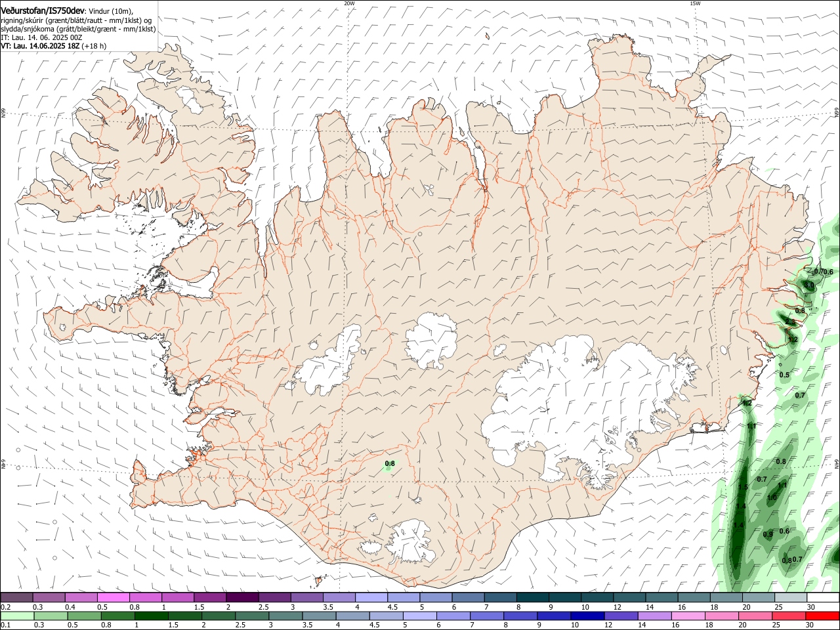Image resolution: width=840 pixels, height=630 pixels.
Task: Pick the darkest green swatch labeled 1 in lower legend
Action: [151, 616]
